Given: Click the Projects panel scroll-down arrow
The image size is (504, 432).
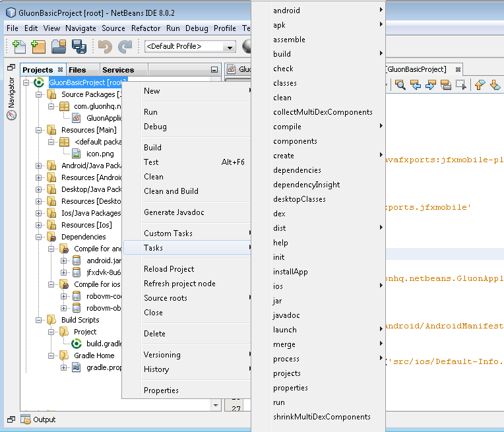Looking at the screenshot, I should [216, 406].
